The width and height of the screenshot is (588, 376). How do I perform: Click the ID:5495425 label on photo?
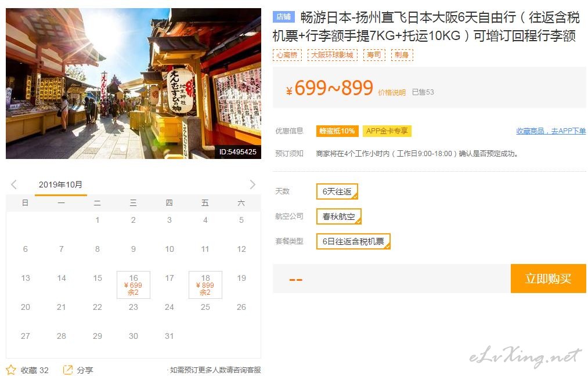click(238, 152)
